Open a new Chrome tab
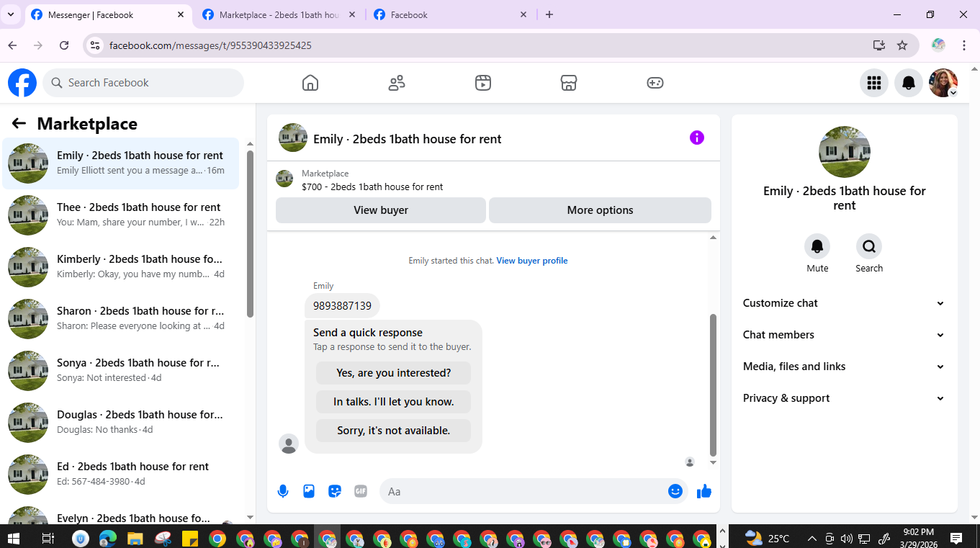 549,14
